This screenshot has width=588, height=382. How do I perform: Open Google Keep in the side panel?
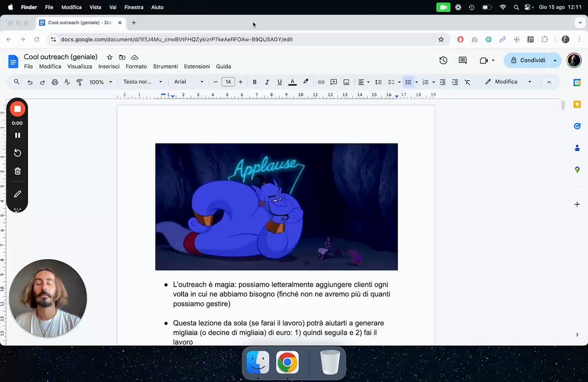tap(577, 104)
